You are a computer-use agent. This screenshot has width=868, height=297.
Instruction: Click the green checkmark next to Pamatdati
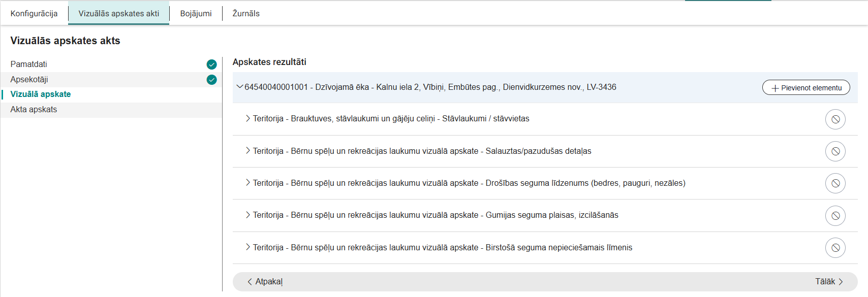tap(211, 64)
